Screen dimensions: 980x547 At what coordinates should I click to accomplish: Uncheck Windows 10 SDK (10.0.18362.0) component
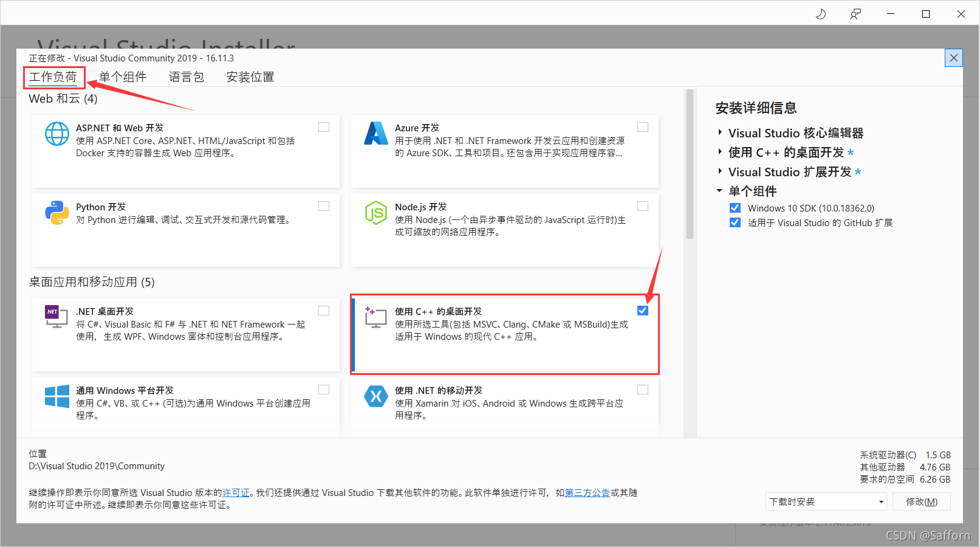(x=735, y=208)
